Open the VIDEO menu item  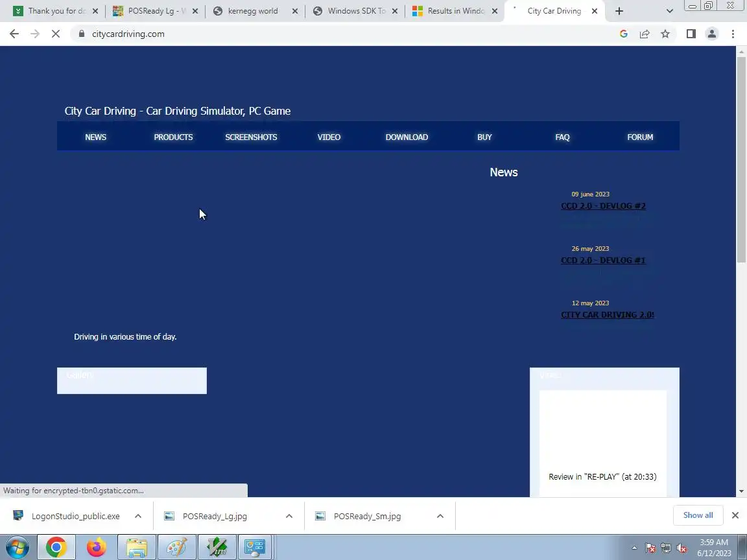pyautogui.click(x=329, y=137)
